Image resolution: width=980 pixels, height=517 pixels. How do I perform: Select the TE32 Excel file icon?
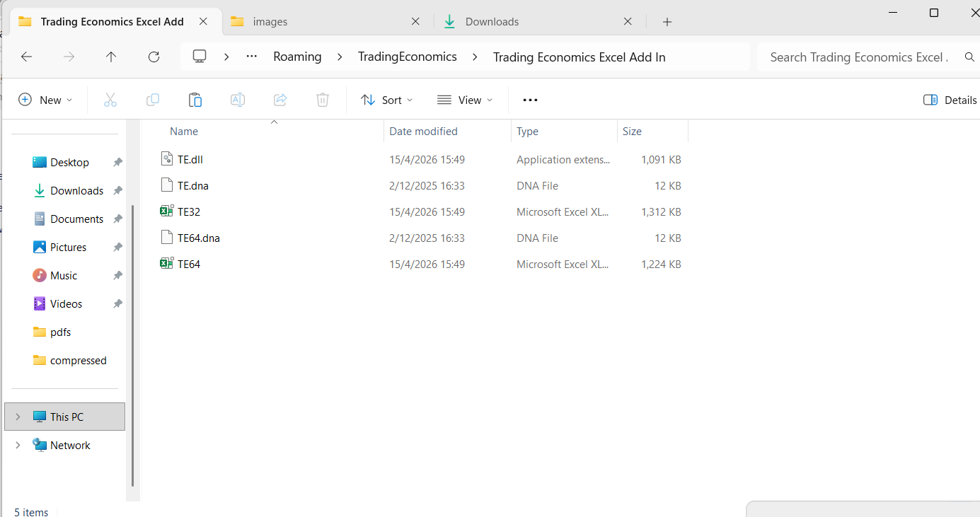pos(167,211)
